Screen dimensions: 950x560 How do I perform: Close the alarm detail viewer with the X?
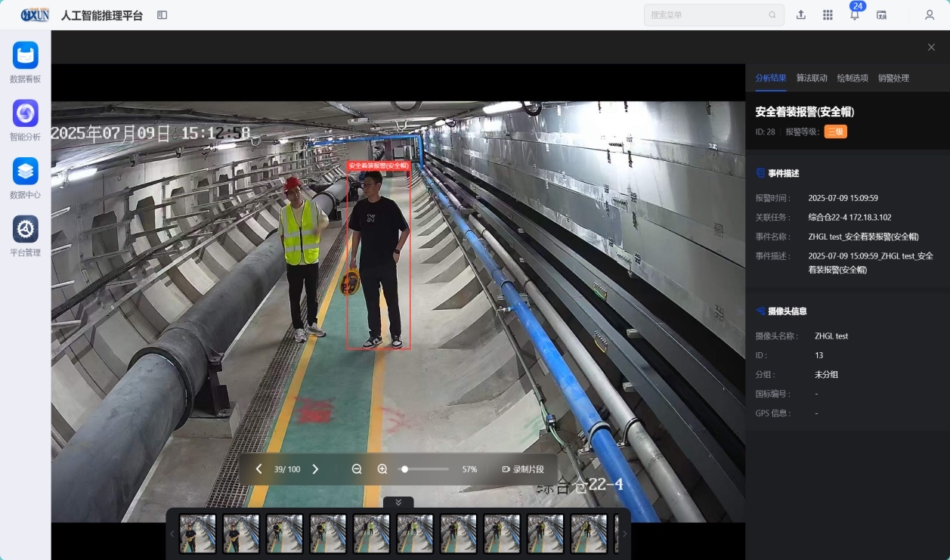[x=931, y=47]
